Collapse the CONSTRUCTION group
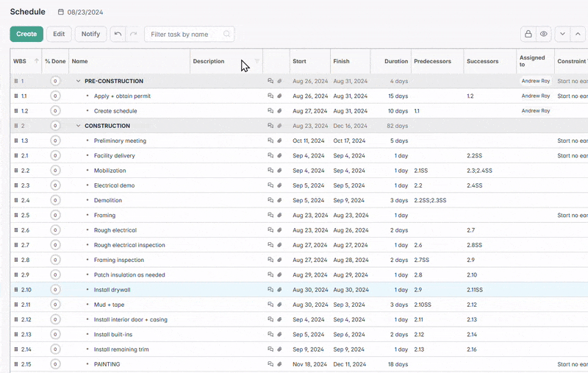The height and width of the screenshot is (373, 588). 78,126
